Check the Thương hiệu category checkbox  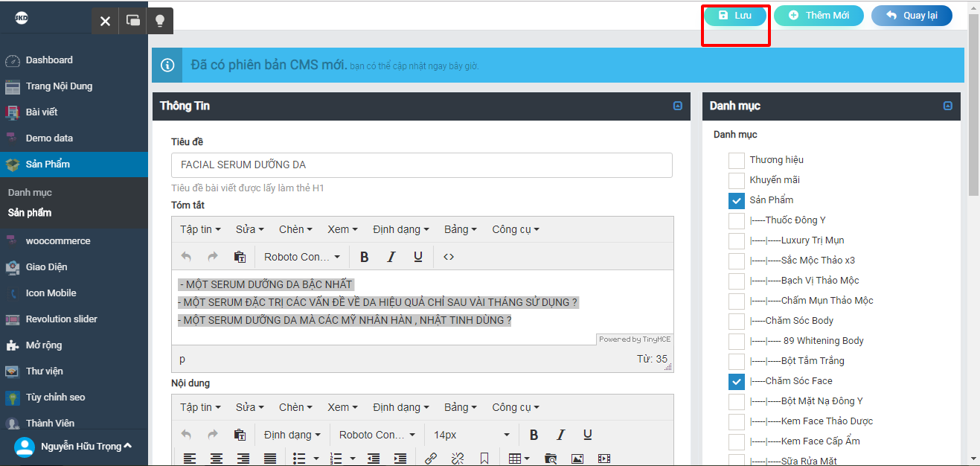pos(736,160)
